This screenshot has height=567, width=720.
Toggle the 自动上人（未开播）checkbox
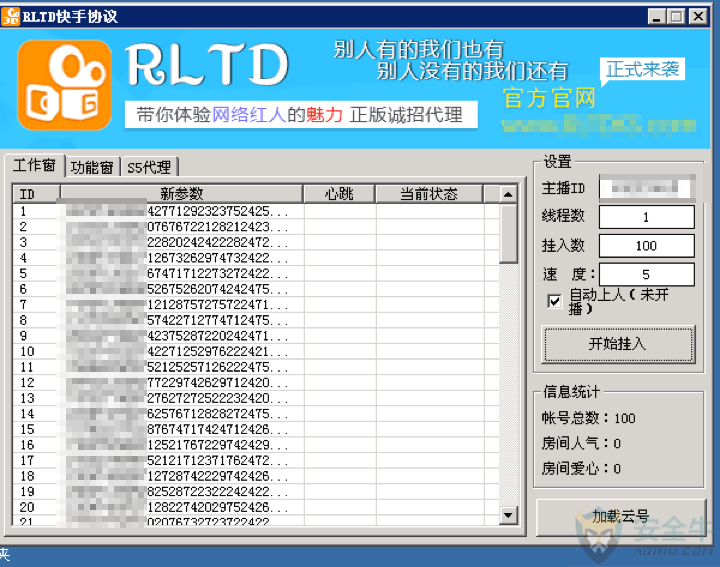[x=555, y=301]
